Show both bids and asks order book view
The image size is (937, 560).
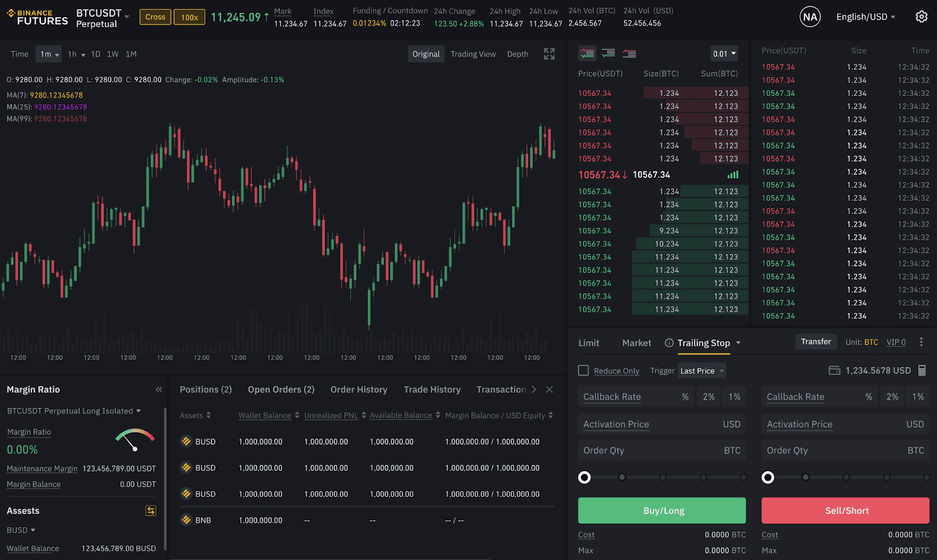[587, 53]
